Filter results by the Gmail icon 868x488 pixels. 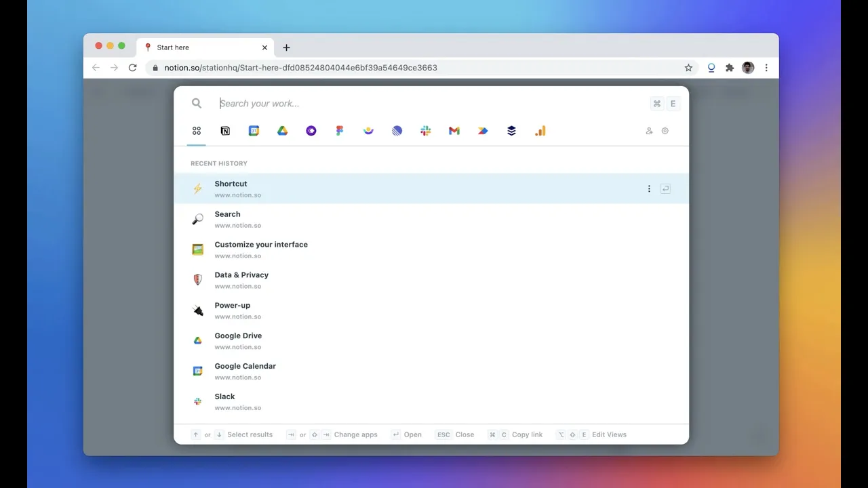tap(454, 131)
